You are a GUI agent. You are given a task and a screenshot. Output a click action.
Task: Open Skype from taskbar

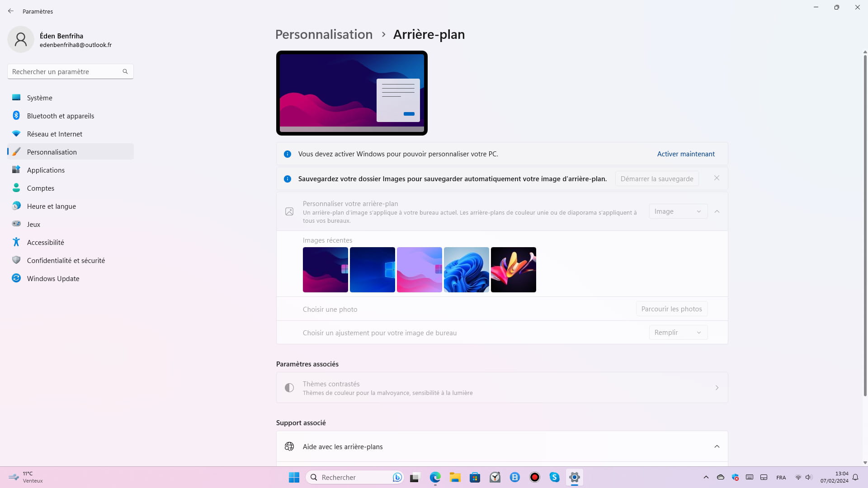click(555, 477)
